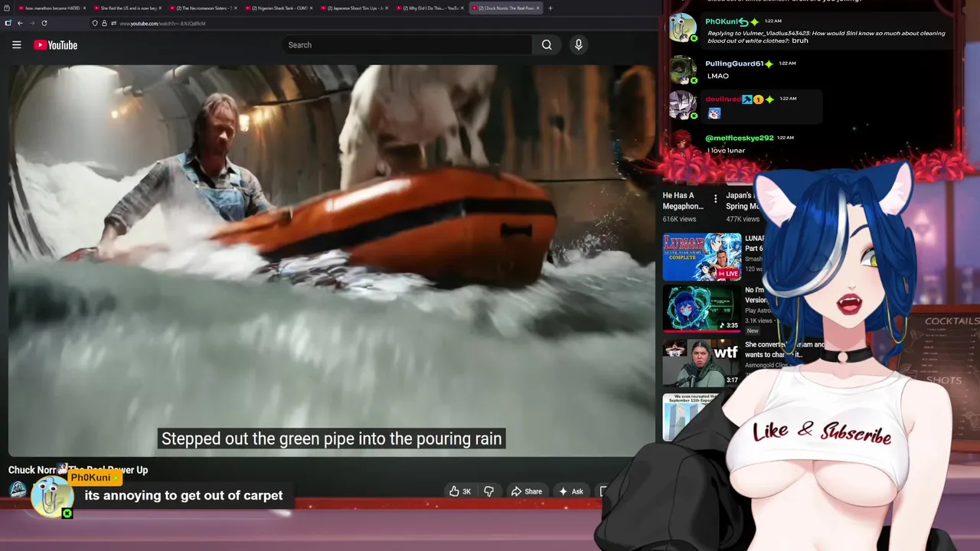The image size is (980, 551).
Task: Click the 'Like & Subscribe' text on shirt overlay
Action: coord(822,432)
